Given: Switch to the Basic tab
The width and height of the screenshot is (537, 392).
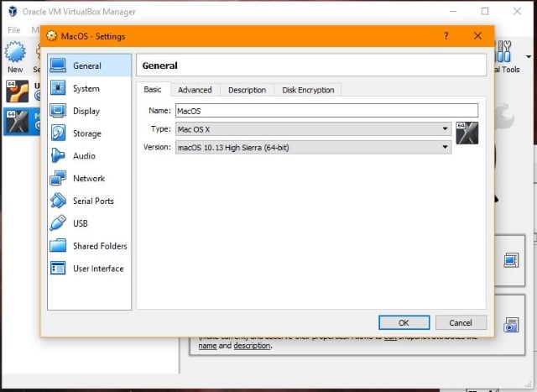Looking at the screenshot, I should pyautogui.click(x=153, y=90).
